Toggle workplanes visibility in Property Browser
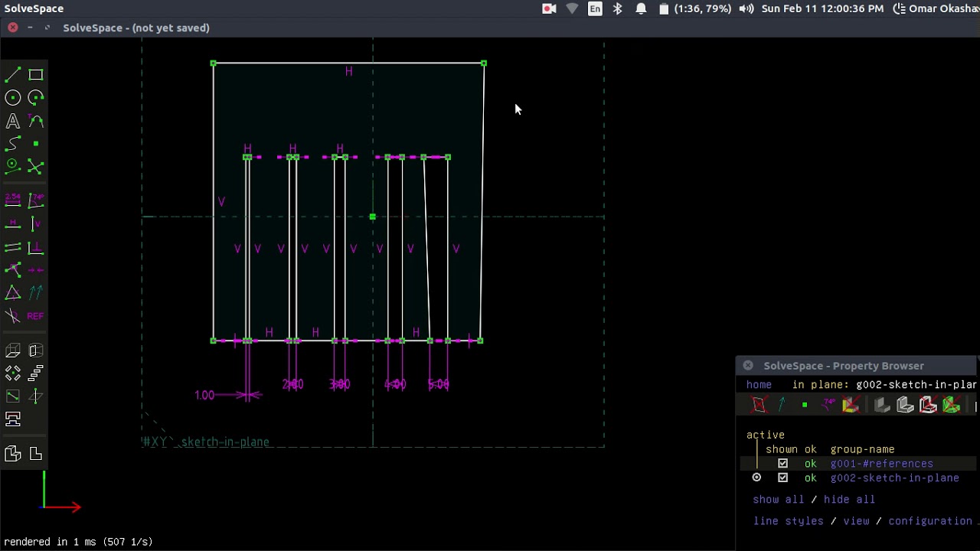The width and height of the screenshot is (980, 551). point(759,406)
